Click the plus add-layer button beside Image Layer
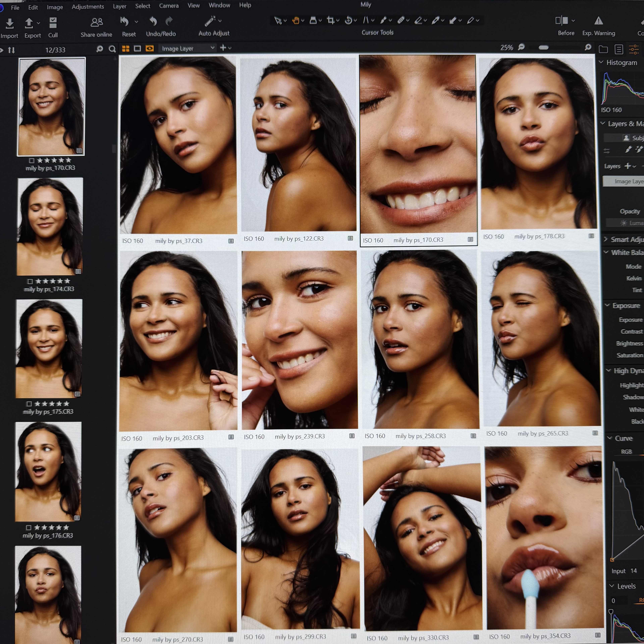This screenshot has width=644, height=644. click(x=223, y=48)
